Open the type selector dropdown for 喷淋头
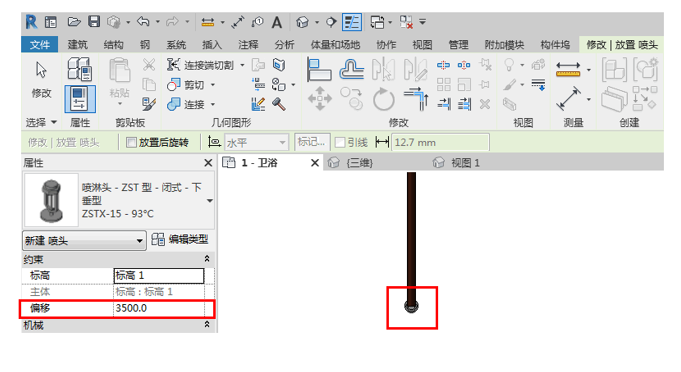 pos(210,201)
